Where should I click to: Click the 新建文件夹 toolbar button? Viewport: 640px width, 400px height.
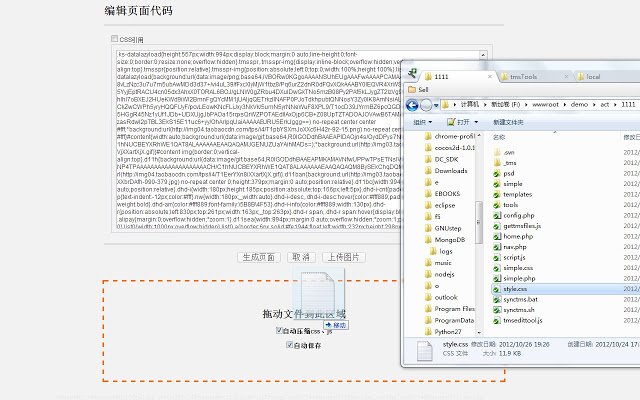click(x=508, y=122)
